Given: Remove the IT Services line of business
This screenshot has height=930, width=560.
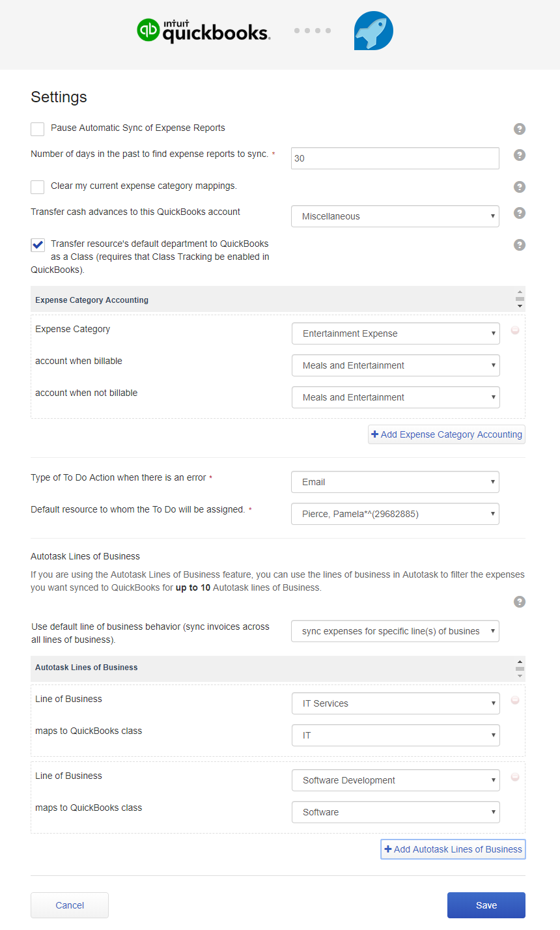Looking at the screenshot, I should 515,700.
